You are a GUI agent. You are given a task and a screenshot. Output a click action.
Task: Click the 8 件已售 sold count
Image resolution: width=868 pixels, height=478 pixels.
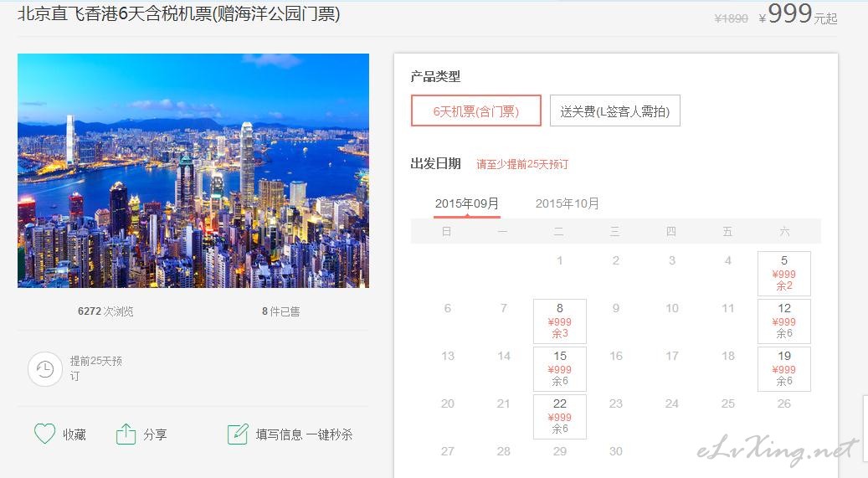280,311
